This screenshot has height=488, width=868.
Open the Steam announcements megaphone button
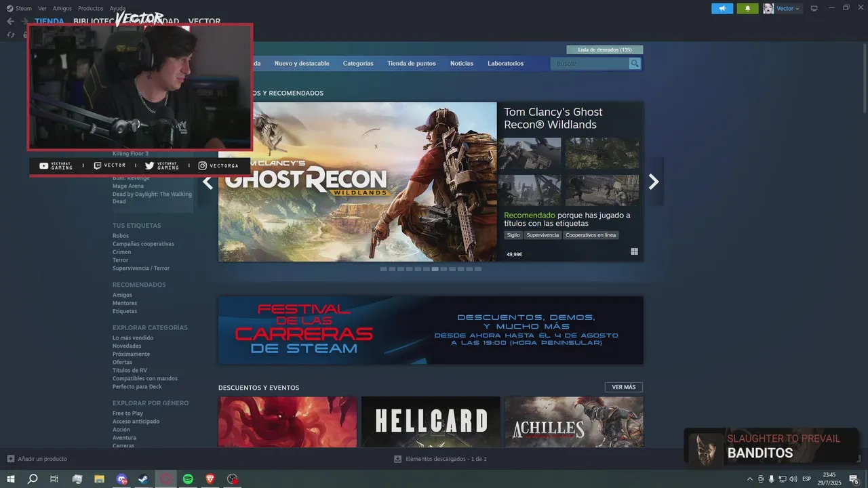coord(722,8)
